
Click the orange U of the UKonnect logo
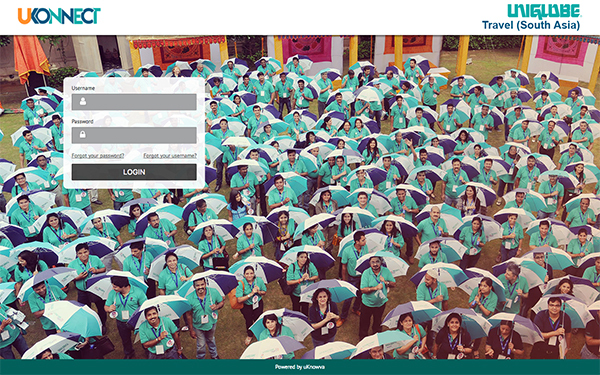(x=24, y=16)
